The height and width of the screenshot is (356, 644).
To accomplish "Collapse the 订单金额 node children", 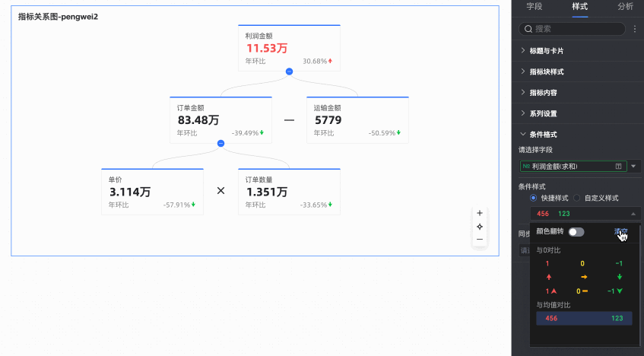I will coord(220,143).
